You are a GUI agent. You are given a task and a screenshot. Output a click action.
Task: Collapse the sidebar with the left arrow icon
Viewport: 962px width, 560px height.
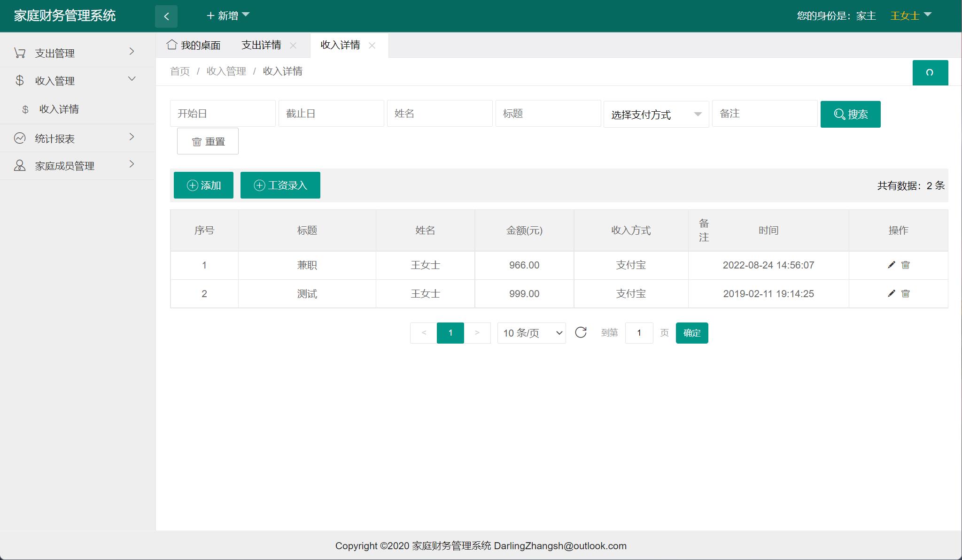click(x=167, y=15)
